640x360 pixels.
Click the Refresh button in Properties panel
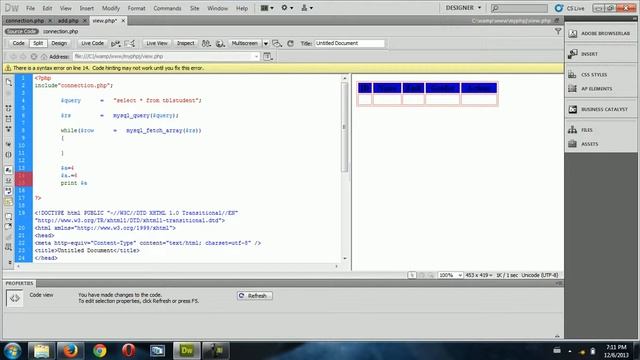(255, 296)
